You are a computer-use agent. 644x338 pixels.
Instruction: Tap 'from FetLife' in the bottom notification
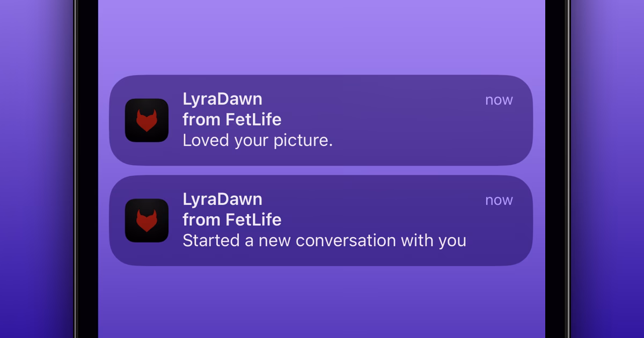point(232,219)
